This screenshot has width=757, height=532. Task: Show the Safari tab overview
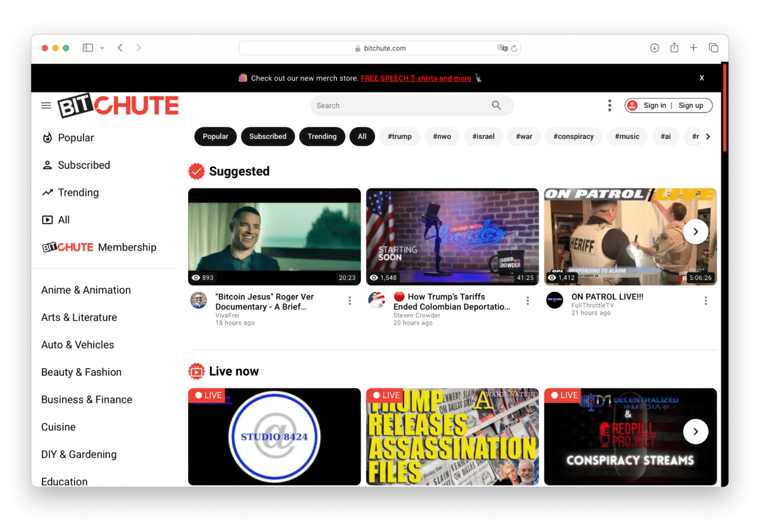[x=713, y=48]
